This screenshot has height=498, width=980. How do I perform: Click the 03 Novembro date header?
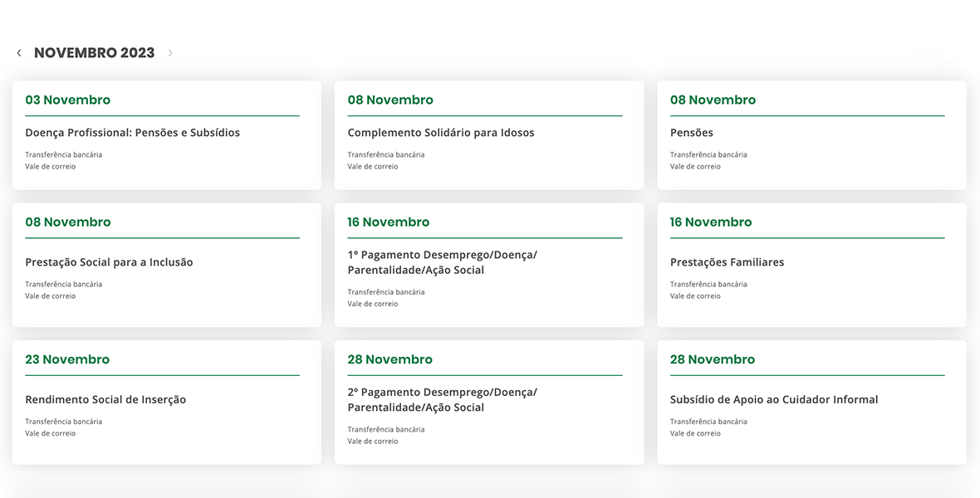[67, 100]
